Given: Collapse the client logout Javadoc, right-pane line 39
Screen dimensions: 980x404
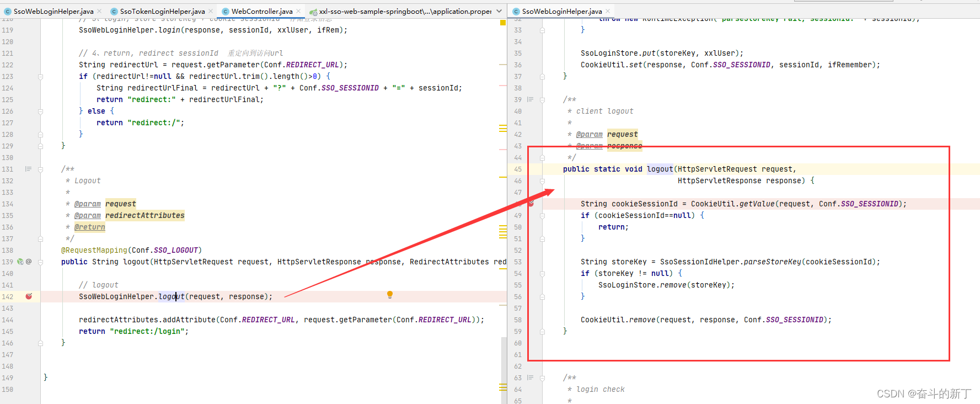Looking at the screenshot, I should pyautogui.click(x=543, y=100).
